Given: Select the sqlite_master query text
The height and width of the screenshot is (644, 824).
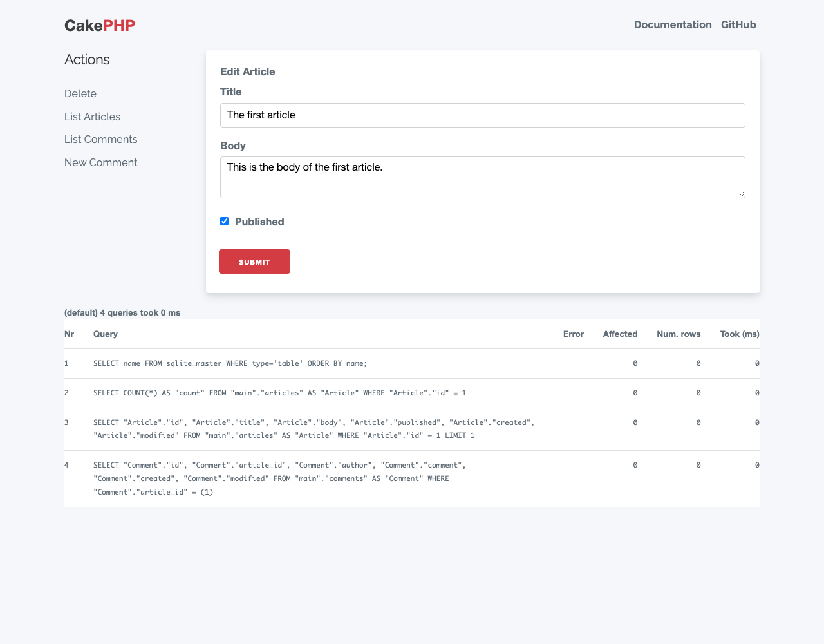Looking at the screenshot, I should coord(230,363).
